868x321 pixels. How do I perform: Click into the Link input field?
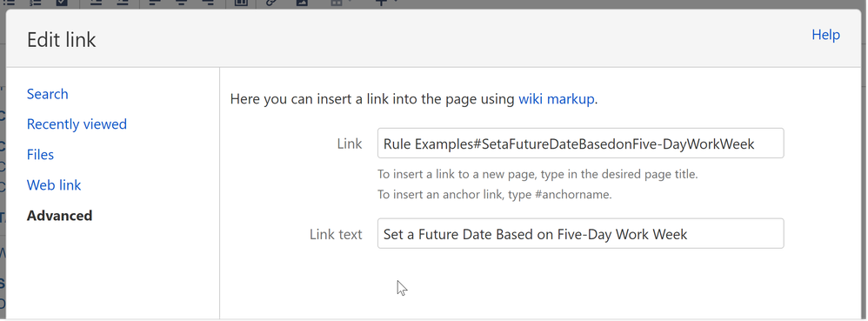pos(581,144)
